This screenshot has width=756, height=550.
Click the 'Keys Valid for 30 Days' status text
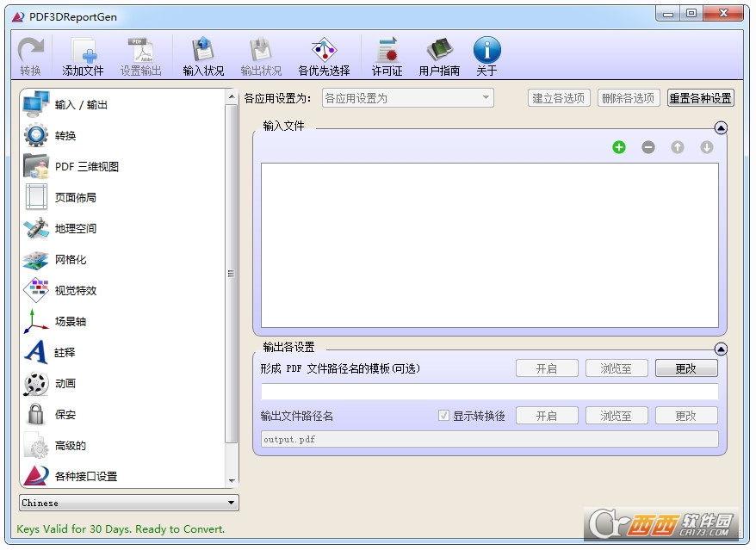121,528
